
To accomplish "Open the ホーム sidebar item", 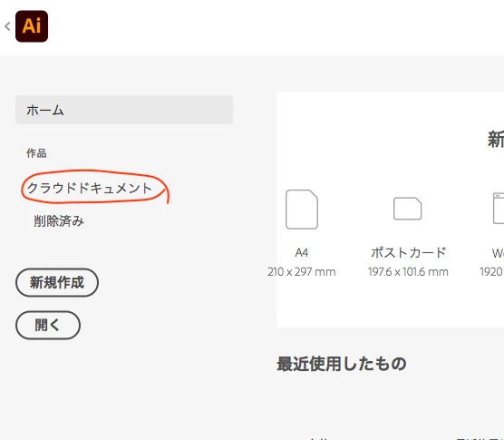I will 124,110.
